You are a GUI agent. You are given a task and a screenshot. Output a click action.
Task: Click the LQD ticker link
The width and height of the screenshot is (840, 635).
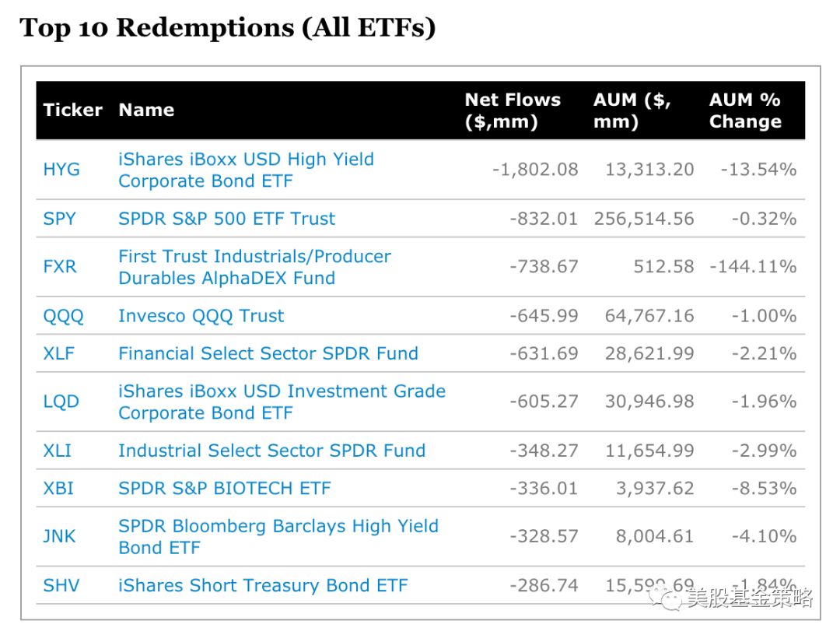click(x=61, y=402)
